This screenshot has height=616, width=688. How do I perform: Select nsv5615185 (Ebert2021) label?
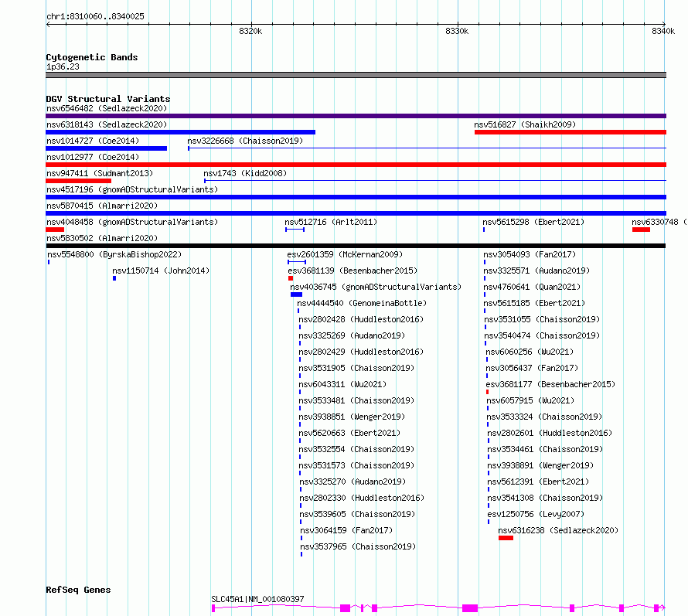tap(534, 303)
